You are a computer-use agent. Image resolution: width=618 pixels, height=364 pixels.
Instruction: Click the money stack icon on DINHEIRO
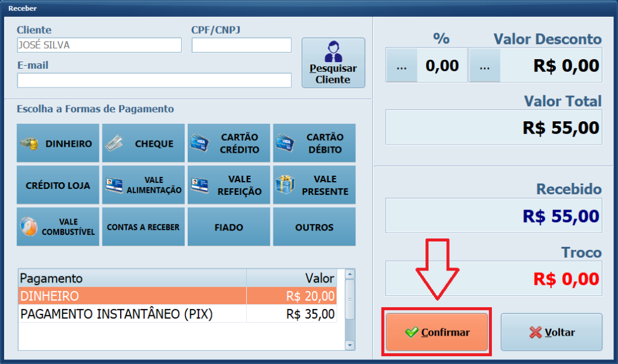coord(30,144)
